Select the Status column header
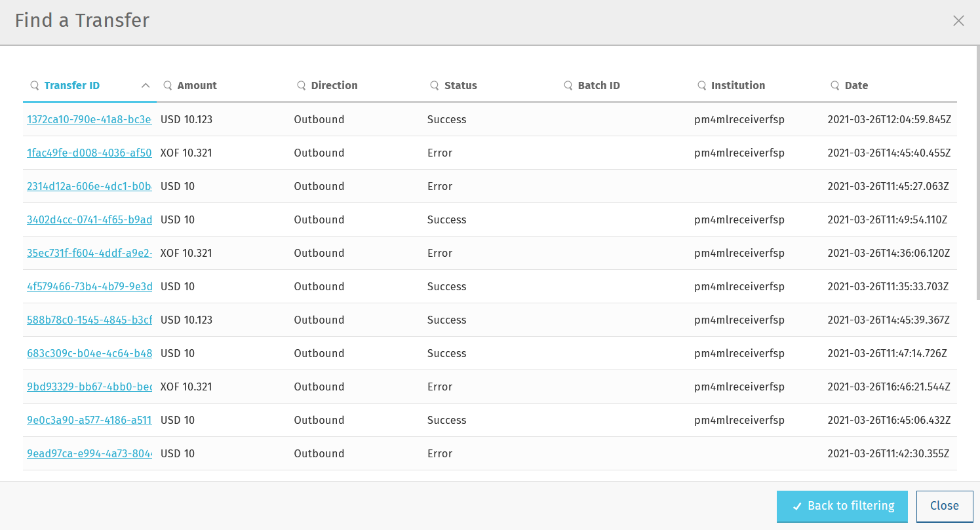 [460, 86]
